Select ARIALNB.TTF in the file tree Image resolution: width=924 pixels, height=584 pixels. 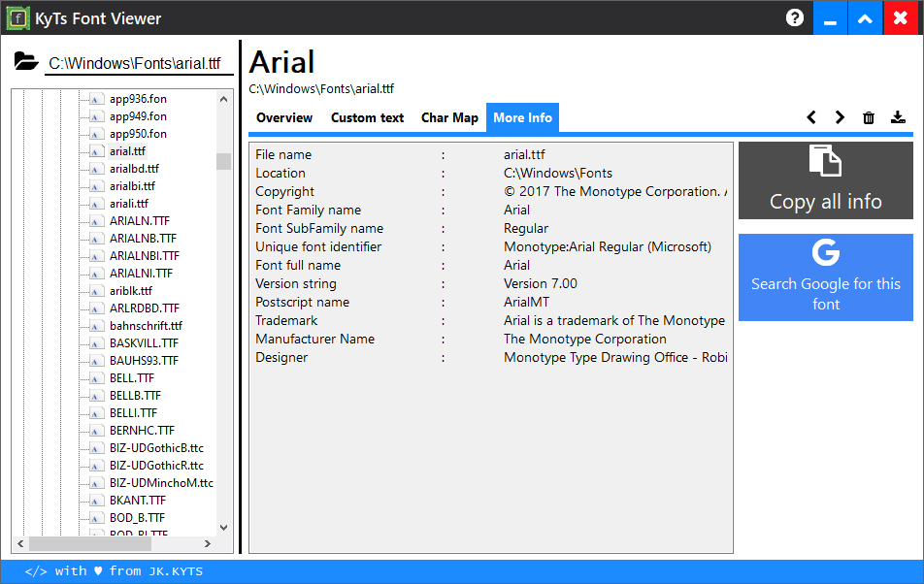(x=143, y=239)
